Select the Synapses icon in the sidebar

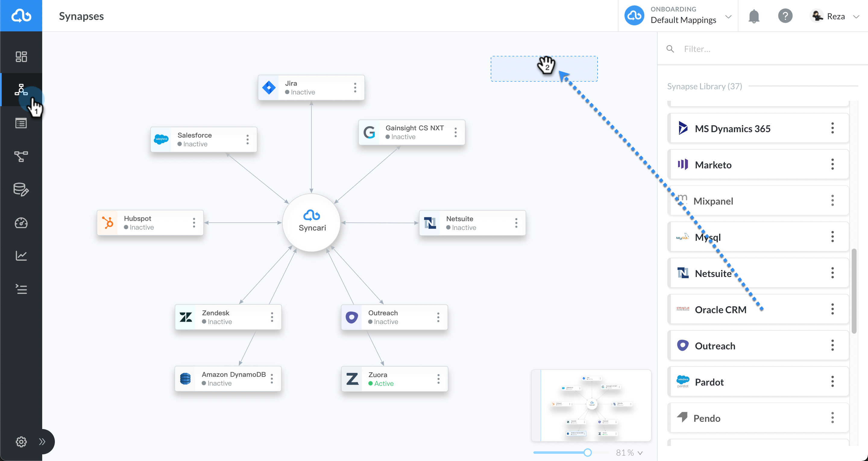(21, 90)
